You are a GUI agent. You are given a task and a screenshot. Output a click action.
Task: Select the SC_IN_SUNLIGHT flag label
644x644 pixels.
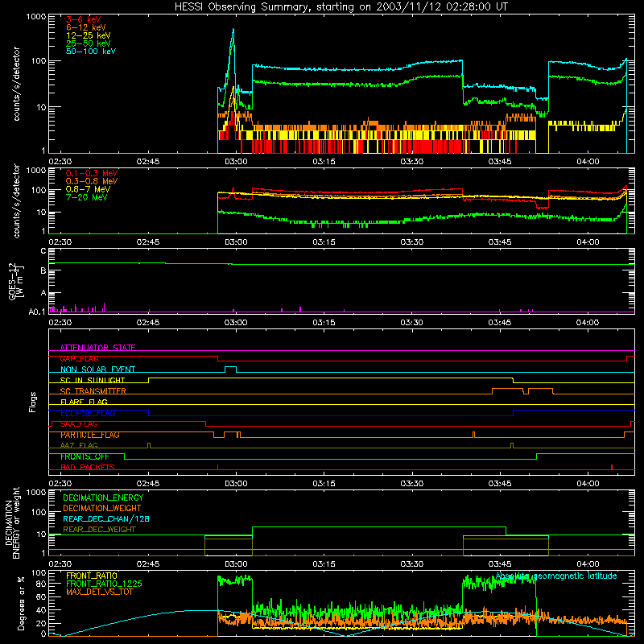[x=93, y=380]
